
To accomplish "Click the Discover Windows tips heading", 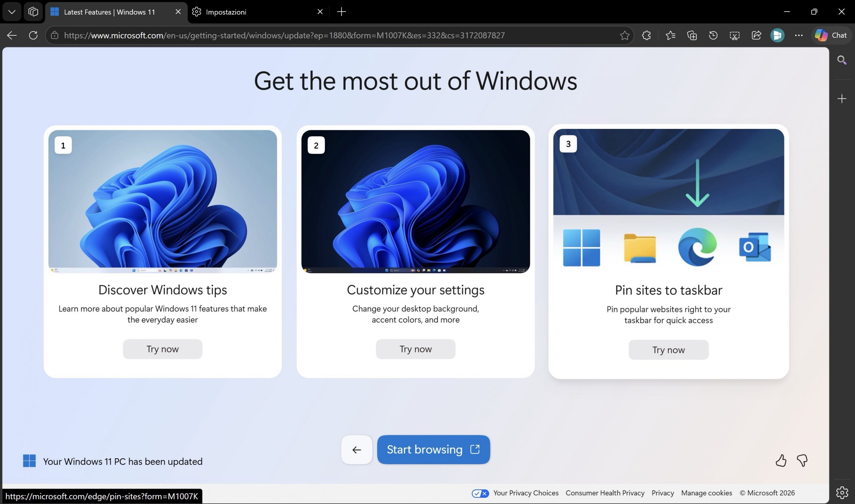I will coord(163,290).
